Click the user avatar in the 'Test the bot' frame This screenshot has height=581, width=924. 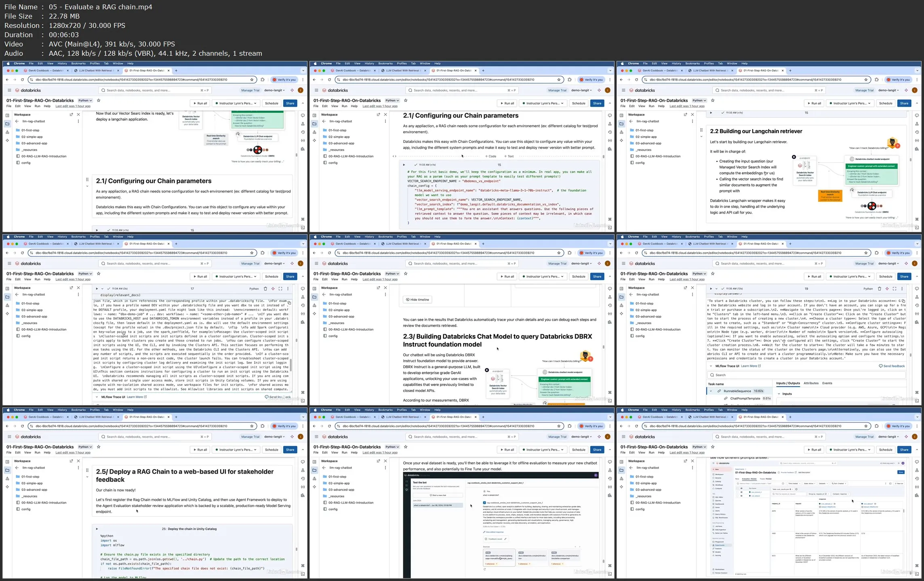[x=608, y=436]
